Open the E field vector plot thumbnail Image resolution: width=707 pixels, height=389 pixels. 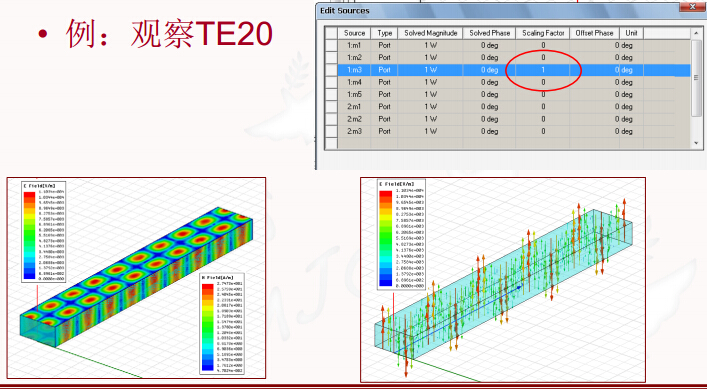pyautogui.click(x=503, y=279)
